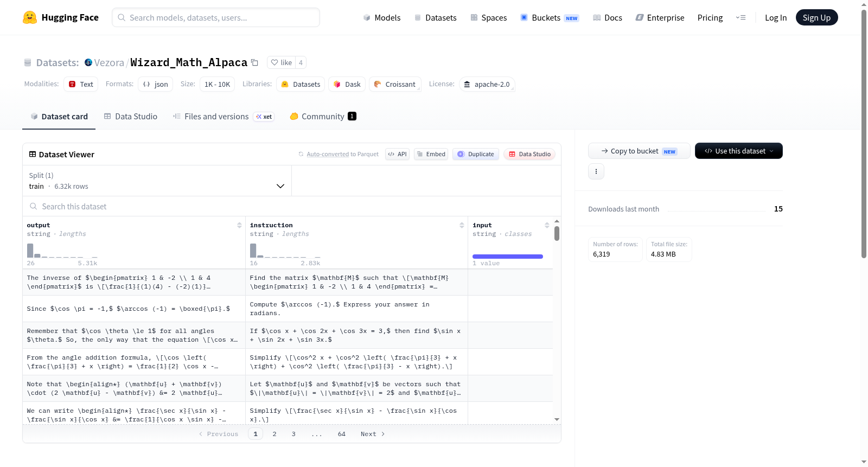Open the Use this dataset dropdown

[738, 151]
